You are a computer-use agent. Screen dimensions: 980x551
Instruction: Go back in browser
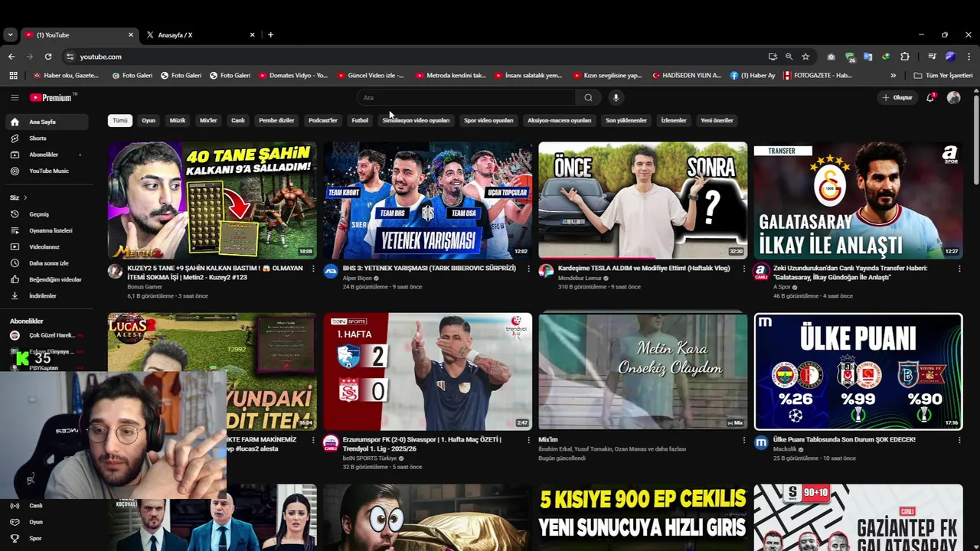point(11,57)
